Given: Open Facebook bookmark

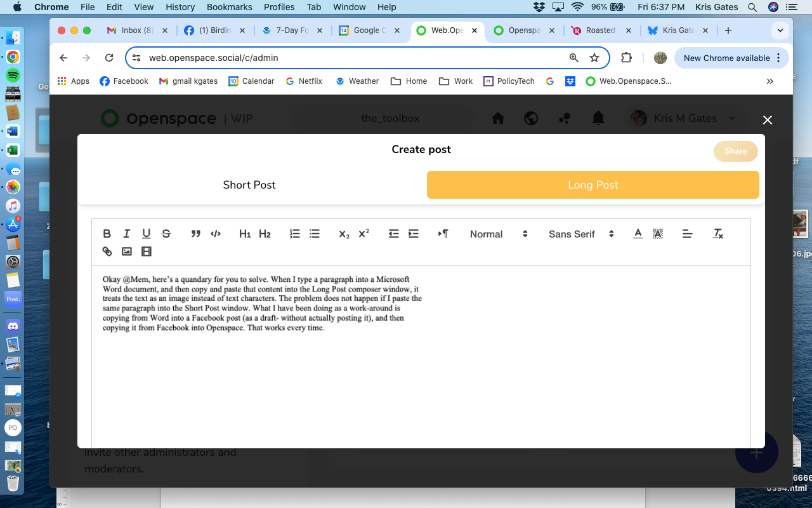Looking at the screenshot, I should tap(124, 81).
